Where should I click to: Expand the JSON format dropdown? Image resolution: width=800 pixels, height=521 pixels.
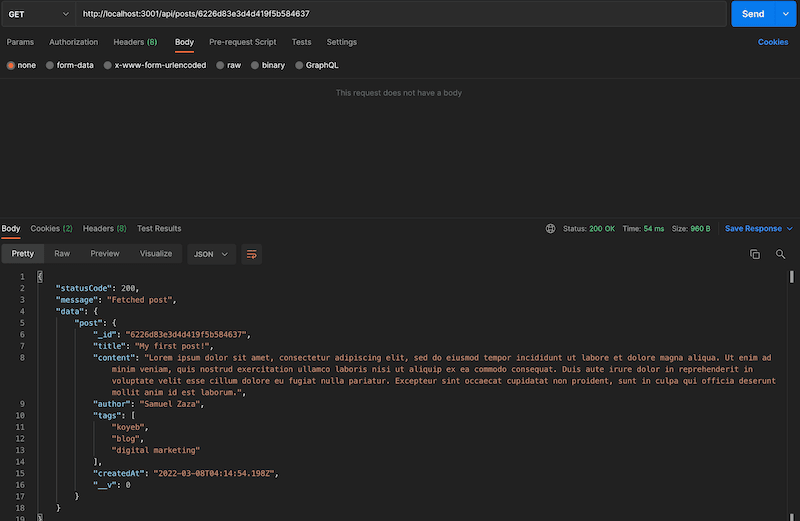pyautogui.click(x=211, y=254)
